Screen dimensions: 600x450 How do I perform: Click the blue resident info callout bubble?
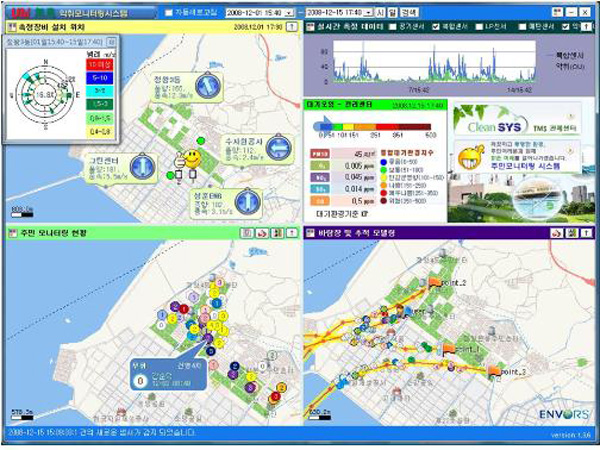click(x=168, y=374)
